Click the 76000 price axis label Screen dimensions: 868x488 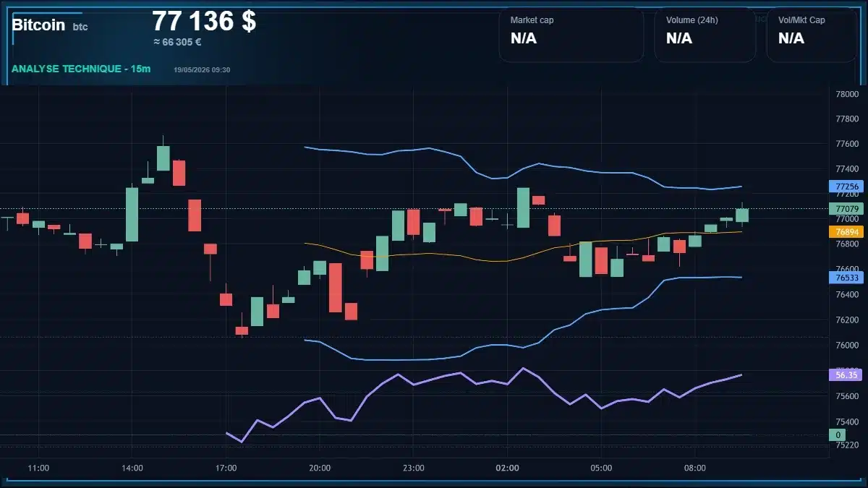coord(847,346)
